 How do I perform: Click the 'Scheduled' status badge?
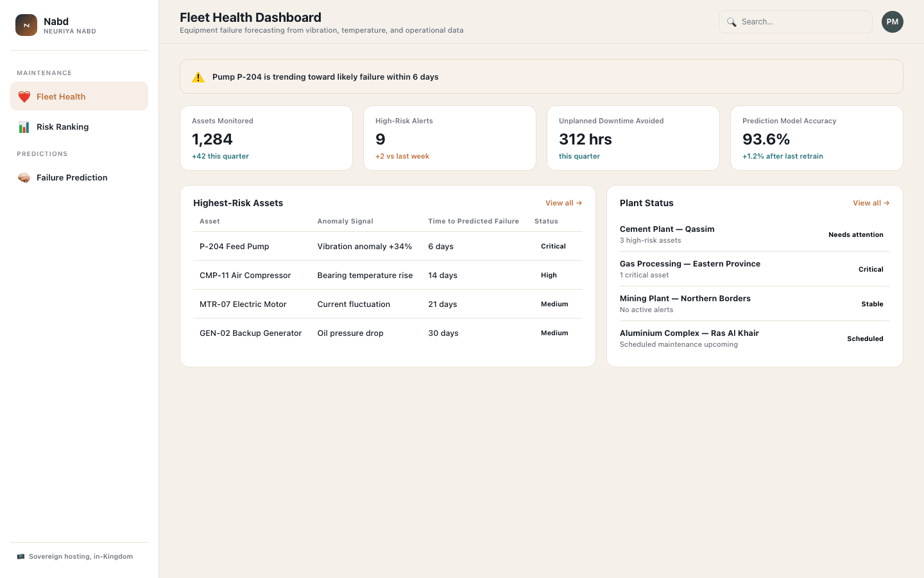[865, 338]
